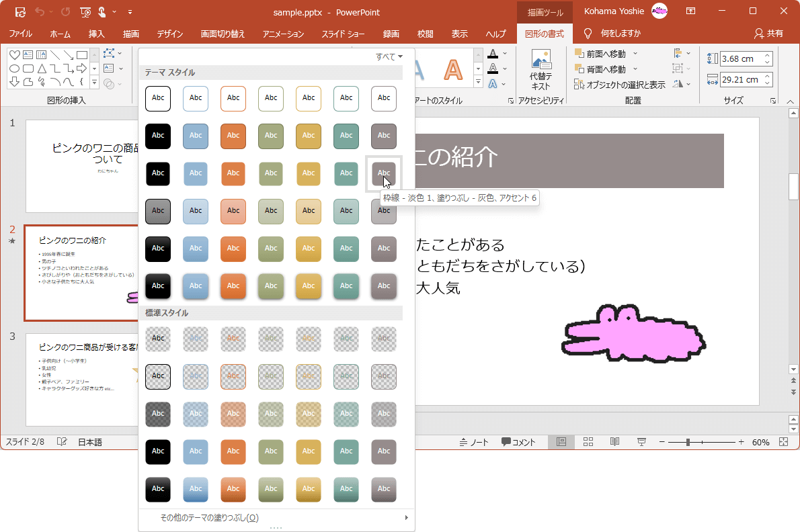
Task: Select the right arrow shape
Action: [x=81, y=69]
